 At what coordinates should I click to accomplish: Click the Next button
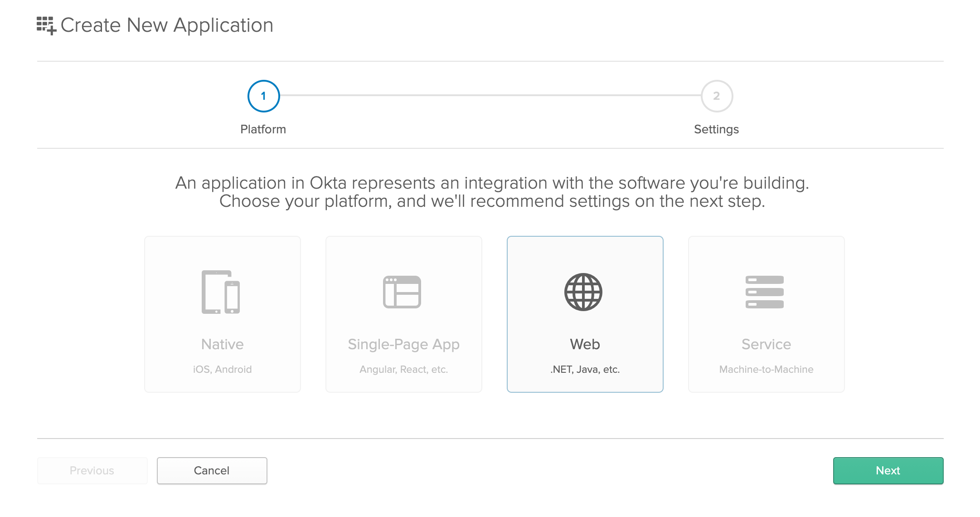888,470
